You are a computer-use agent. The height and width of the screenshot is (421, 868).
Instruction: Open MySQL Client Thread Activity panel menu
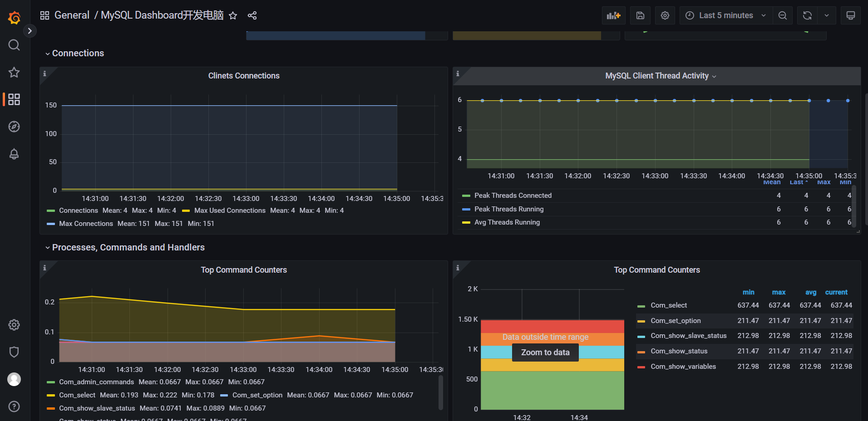click(x=660, y=76)
